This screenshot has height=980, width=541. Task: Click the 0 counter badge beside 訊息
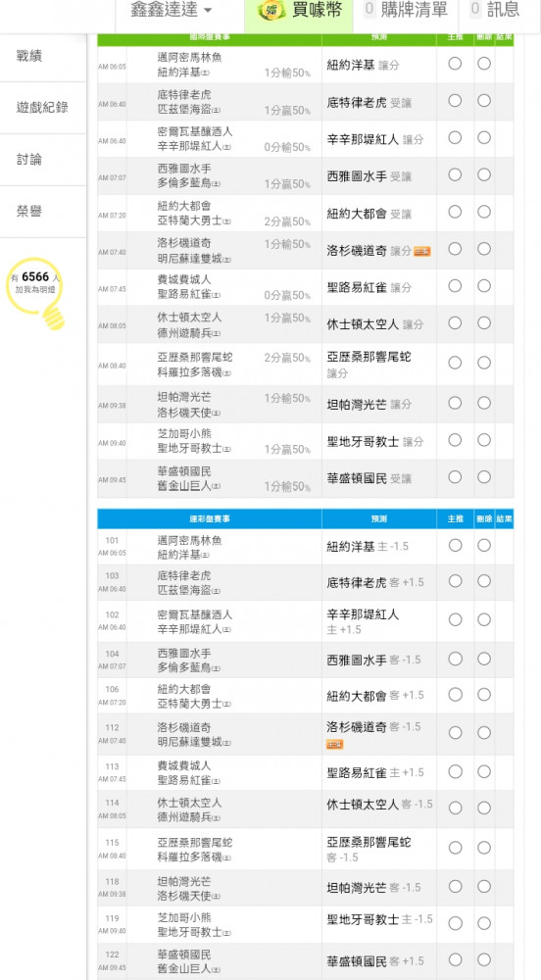[x=475, y=10]
